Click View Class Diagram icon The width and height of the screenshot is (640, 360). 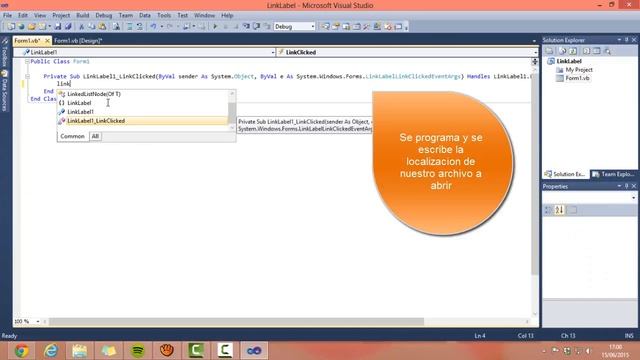point(608,51)
